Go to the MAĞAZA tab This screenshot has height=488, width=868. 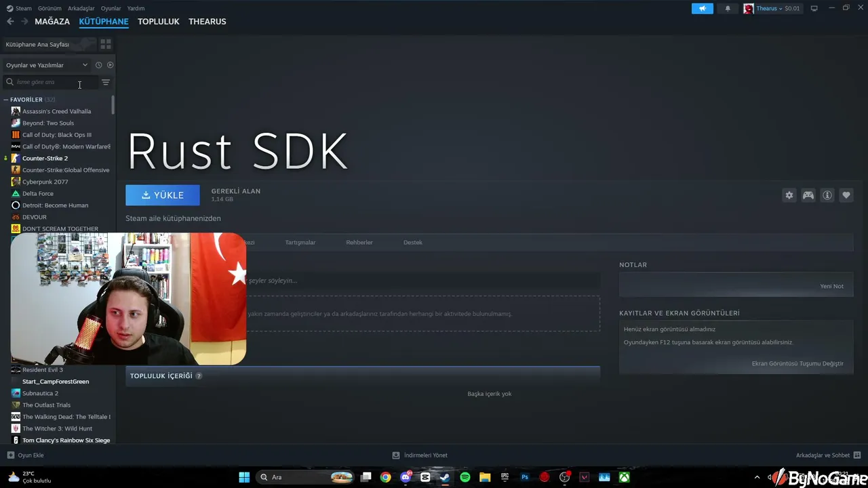[52, 22]
